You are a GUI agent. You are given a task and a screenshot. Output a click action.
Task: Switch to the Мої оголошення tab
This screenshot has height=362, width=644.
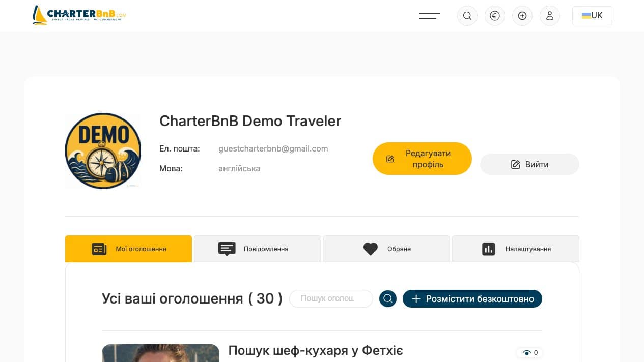tap(128, 249)
